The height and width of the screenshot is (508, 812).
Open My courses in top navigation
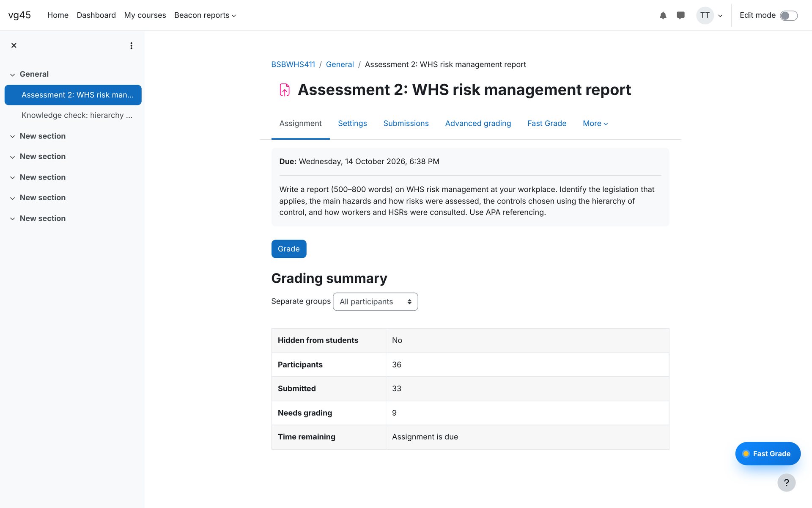(145, 15)
